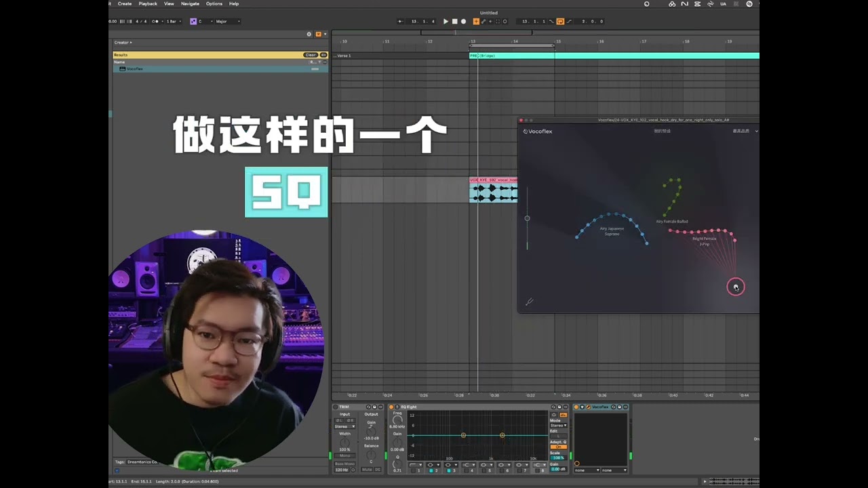Click the EQ Eight Freq knob
The height and width of the screenshot is (488, 868).
coord(397,420)
